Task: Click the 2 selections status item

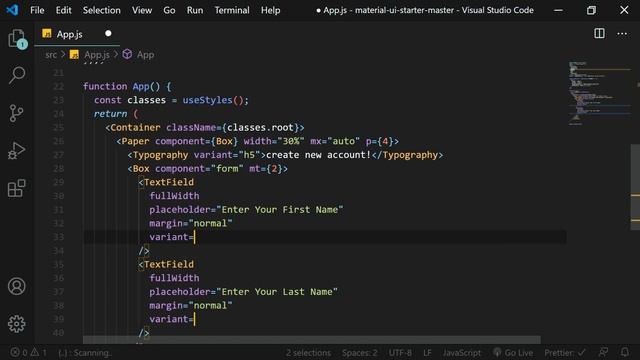Action: (308, 353)
